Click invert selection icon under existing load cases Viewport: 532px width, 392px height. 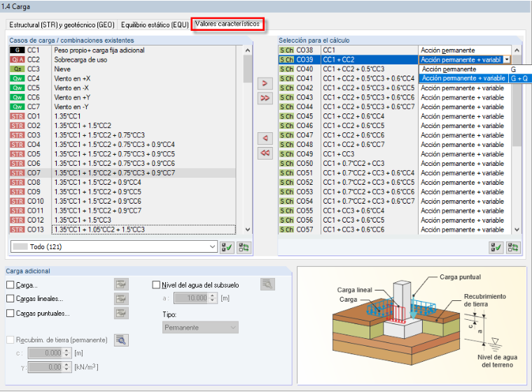(x=244, y=247)
